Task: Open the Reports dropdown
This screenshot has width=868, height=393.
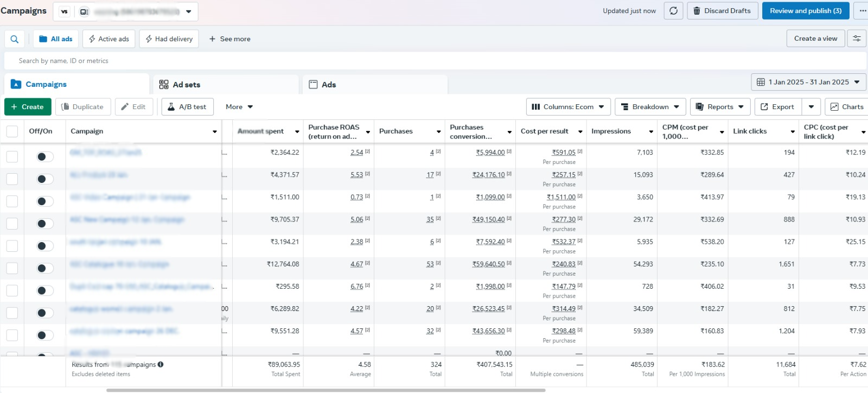Action: pos(720,107)
